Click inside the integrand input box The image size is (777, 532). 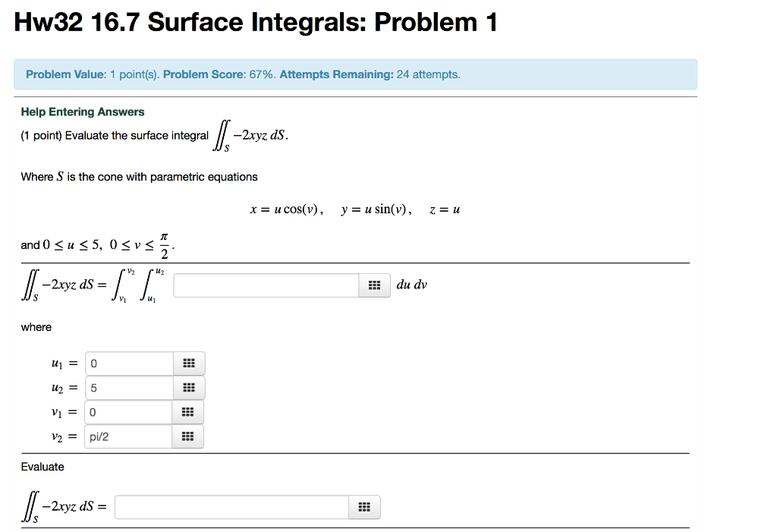tap(266, 285)
